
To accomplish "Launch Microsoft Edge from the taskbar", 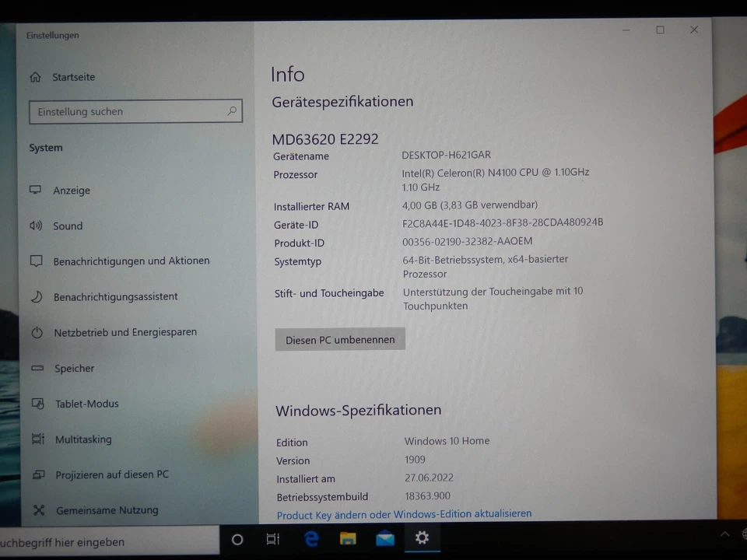I will tap(310, 538).
